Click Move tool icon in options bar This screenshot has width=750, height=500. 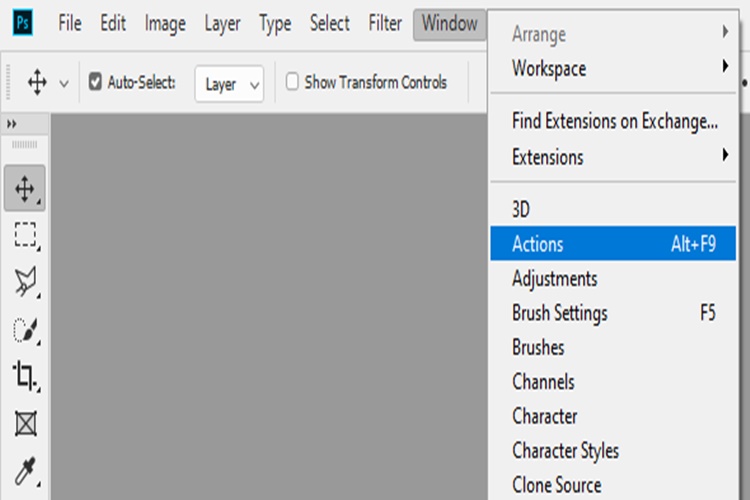click(37, 82)
